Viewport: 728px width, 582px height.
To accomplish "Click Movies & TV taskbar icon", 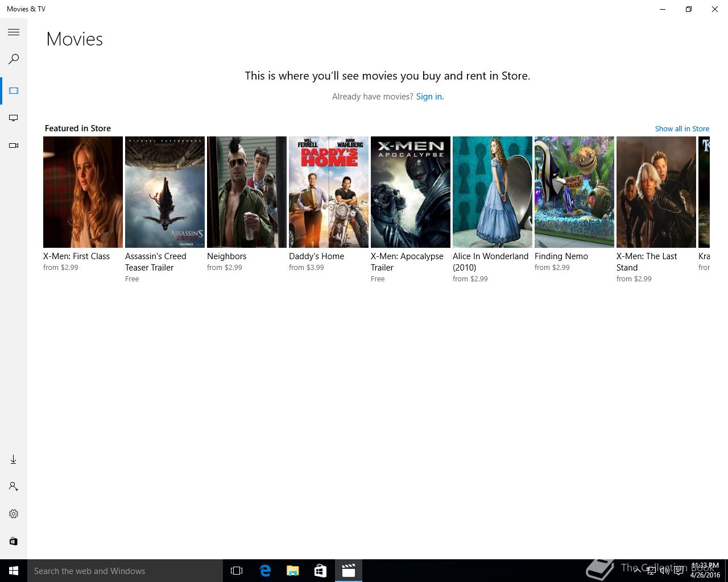I will 349,571.
